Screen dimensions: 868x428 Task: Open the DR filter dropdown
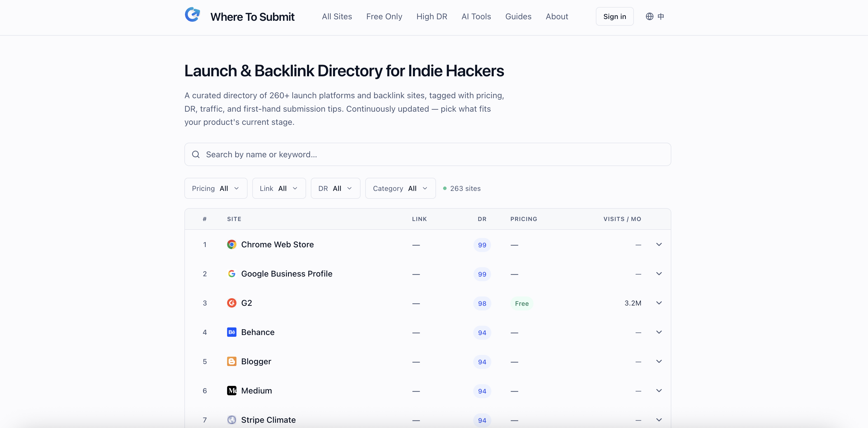pyautogui.click(x=336, y=188)
